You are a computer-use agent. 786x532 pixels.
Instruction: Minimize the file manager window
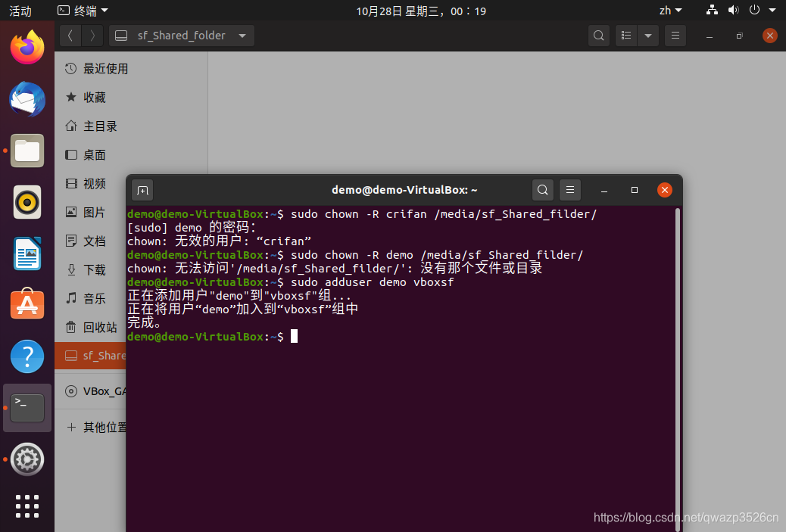pyautogui.click(x=710, y=36)
